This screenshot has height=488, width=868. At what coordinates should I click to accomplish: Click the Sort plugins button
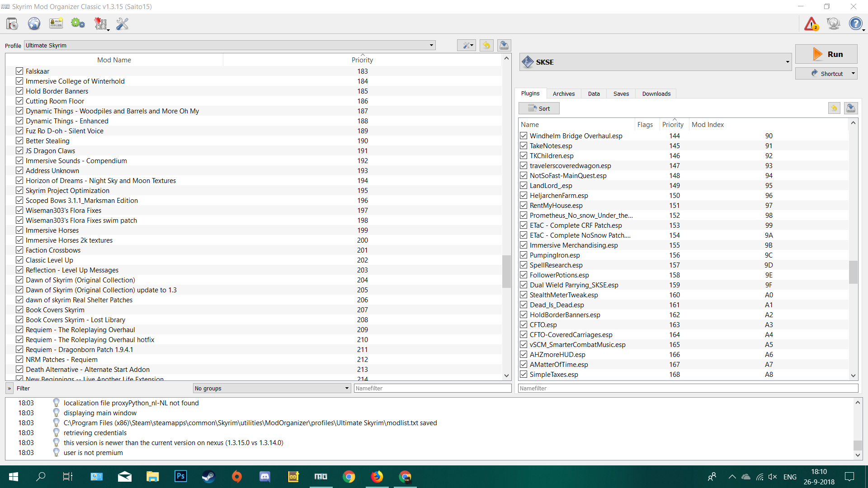pyautogui.click(x=539, y=108)
